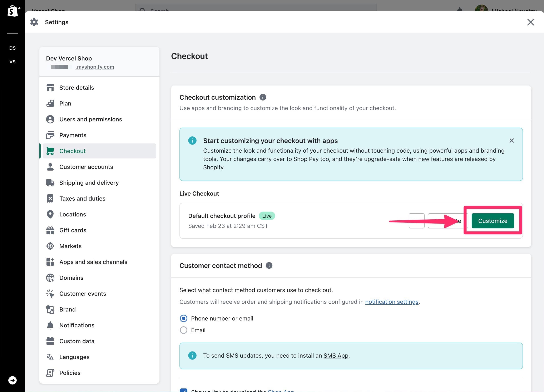Select the Locations pin icon
The width and height of the screenshot is (544, 392).
[x=50, y=214]
